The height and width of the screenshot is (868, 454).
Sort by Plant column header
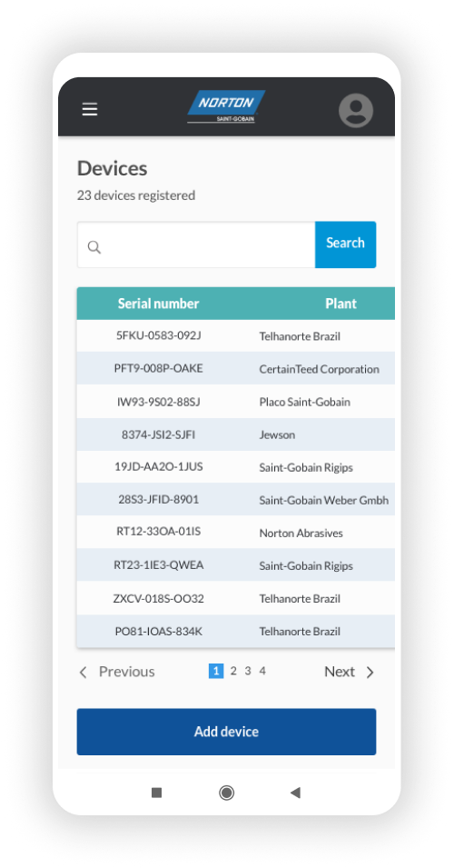(340, 304)
